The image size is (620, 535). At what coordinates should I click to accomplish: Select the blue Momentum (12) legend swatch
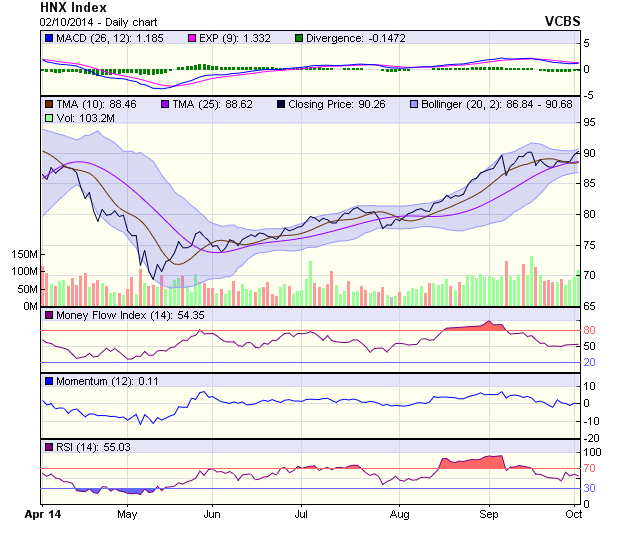tap(48, 381)
